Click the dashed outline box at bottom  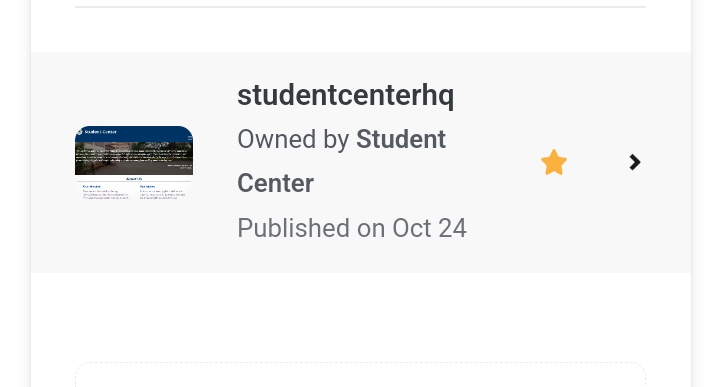(360, 375)
